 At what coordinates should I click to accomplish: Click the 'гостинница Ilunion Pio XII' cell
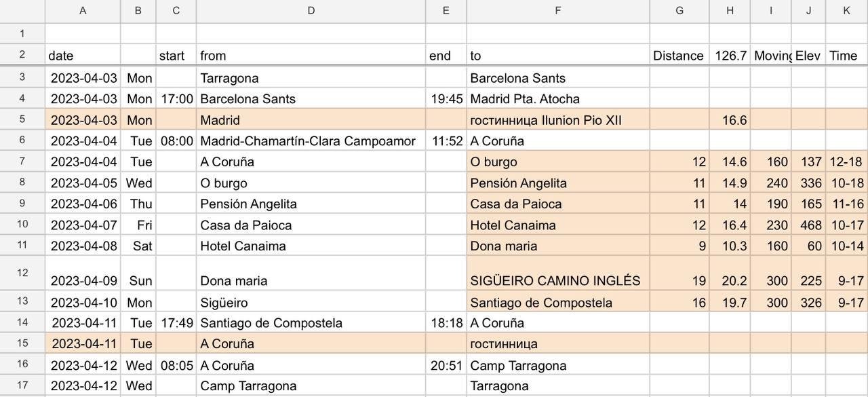[x=557, y=120]
